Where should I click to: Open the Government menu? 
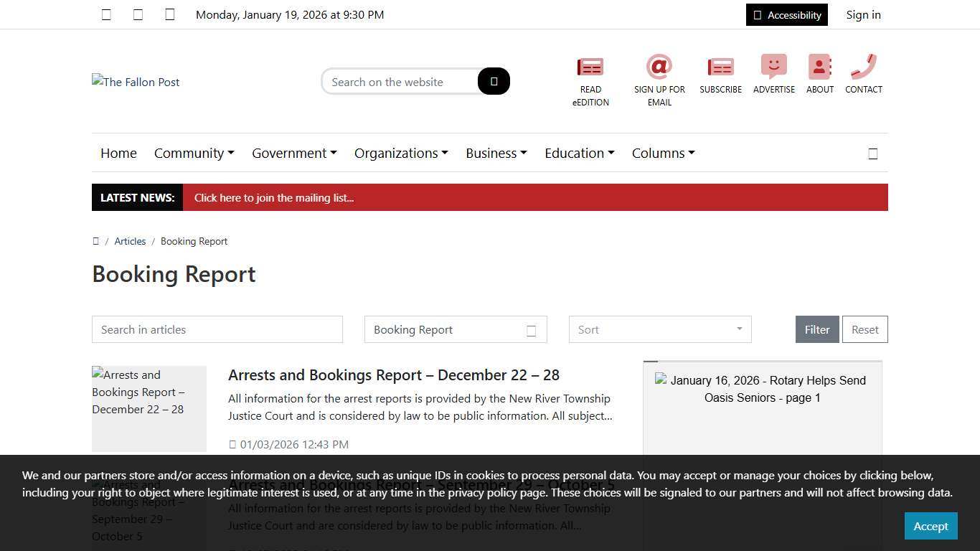[293, 153]
